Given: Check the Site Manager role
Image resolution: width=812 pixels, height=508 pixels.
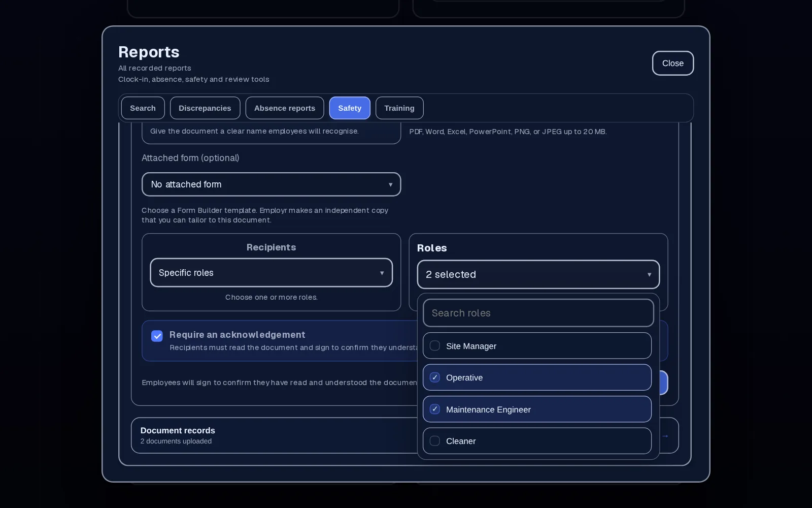Looking at the screenshot, I should [x=537, y=346].
